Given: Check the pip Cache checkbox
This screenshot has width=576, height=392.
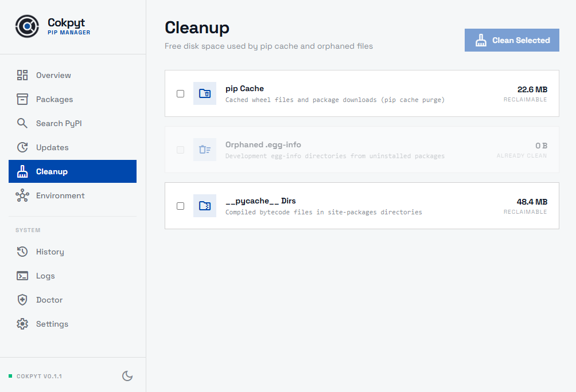Looking at the screenshot, I should click(x=181, y=93).
